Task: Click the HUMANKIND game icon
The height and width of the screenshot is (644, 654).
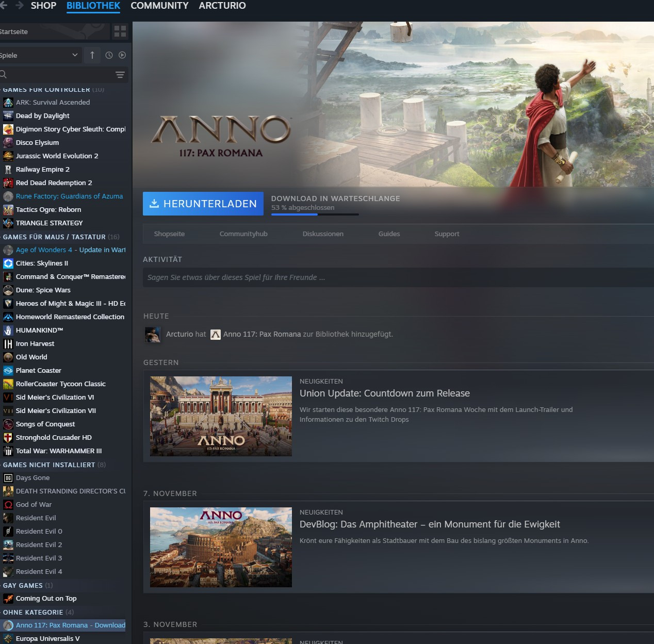Action: (x=8, y=331)
